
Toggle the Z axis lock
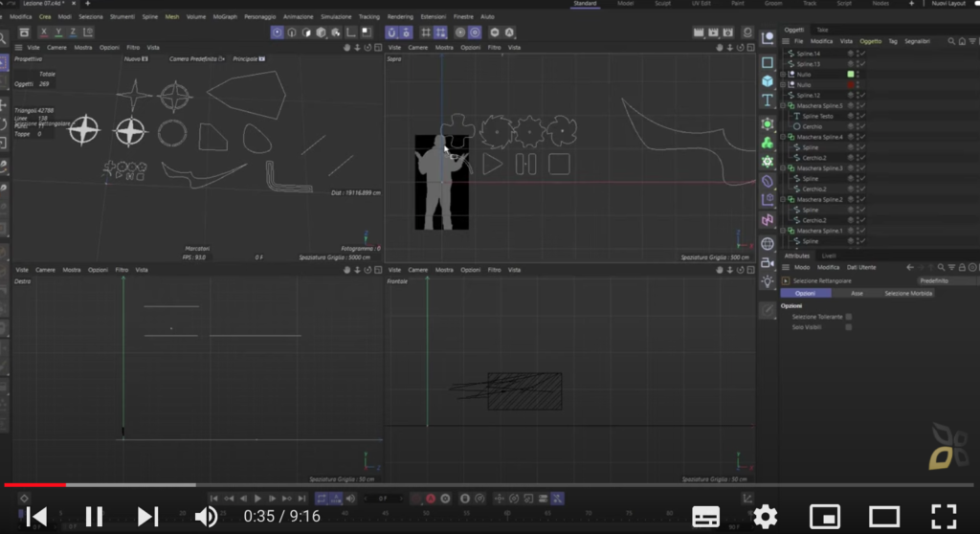tap(73, 32)
